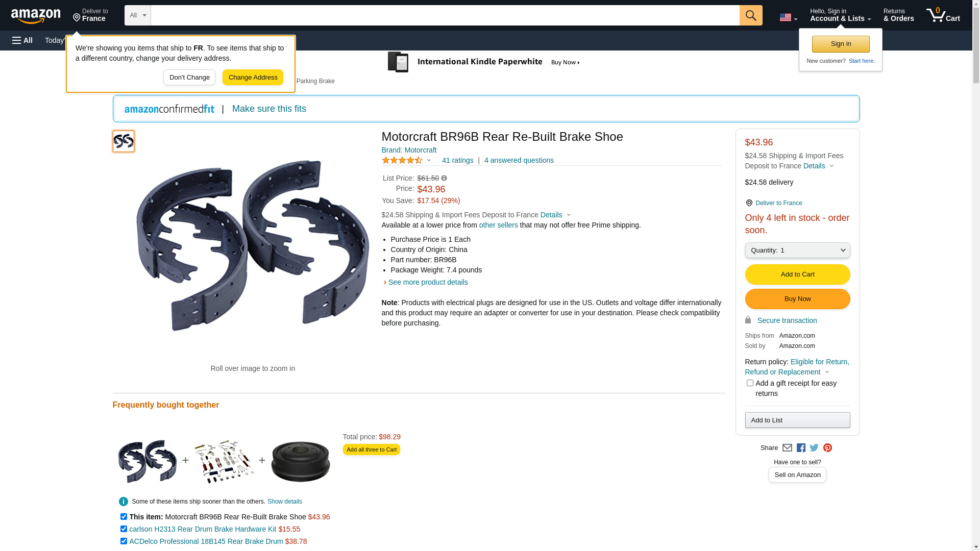Open the language flag selector
The width and height of the screenshot is (980, 551).
pos(788,17)
